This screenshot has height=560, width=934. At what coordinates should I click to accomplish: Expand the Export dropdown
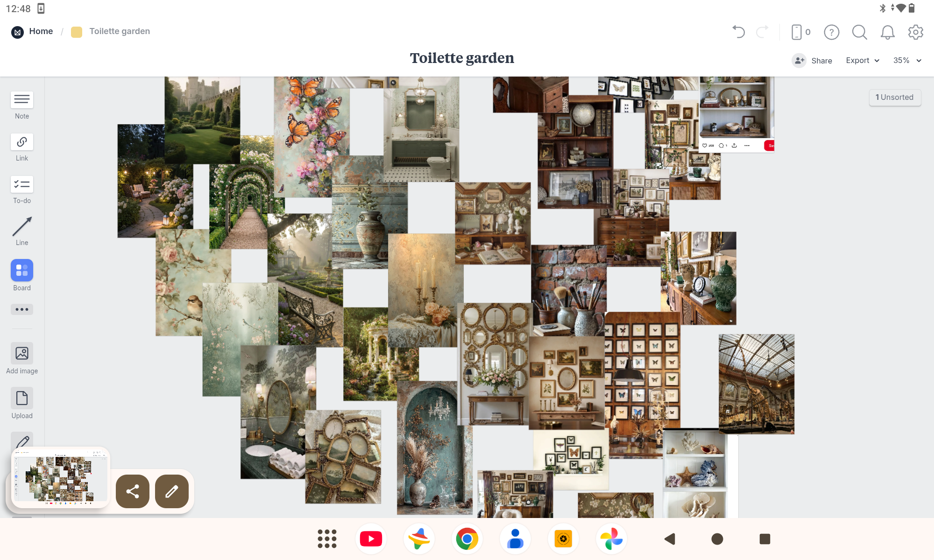tap(863, 61)
